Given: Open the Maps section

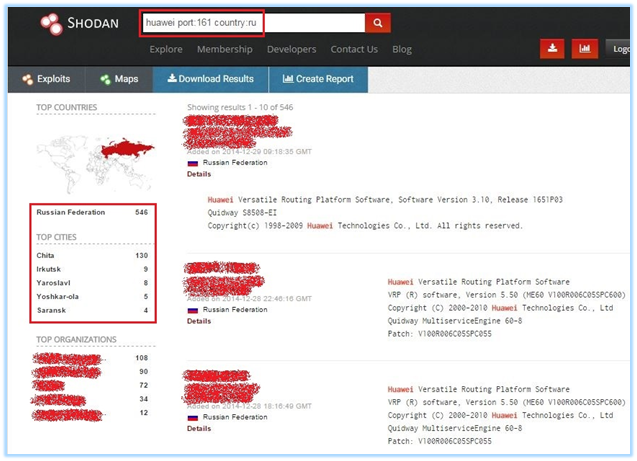Looking at the screenshot, I should pyautogui.click(x=119, y=79).
